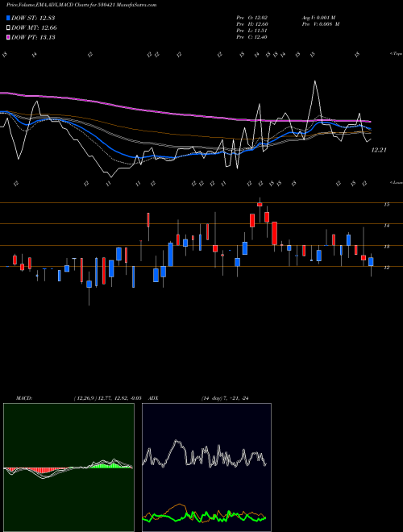
Task: Click the MACD (12,26,9) values text
Action: [x=107, y=398]
